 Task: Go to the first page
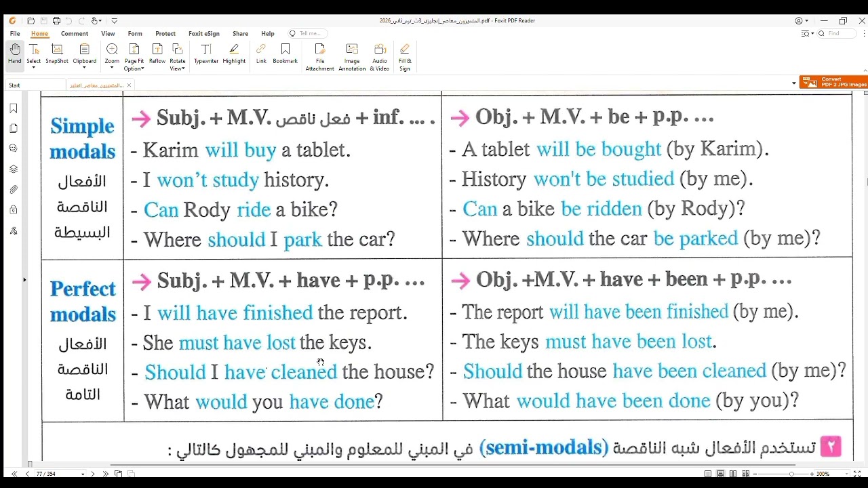pyautogui.click(x=14, y=474)
